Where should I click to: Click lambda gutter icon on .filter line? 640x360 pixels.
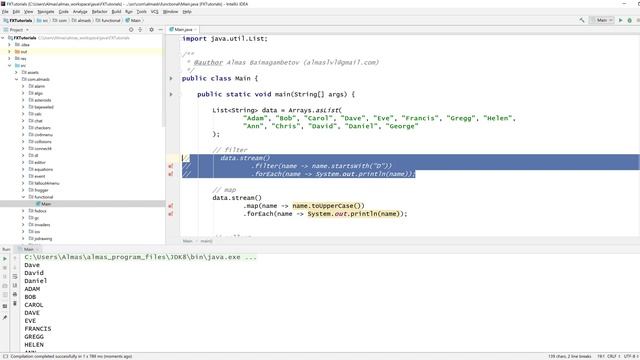point(171,166)
